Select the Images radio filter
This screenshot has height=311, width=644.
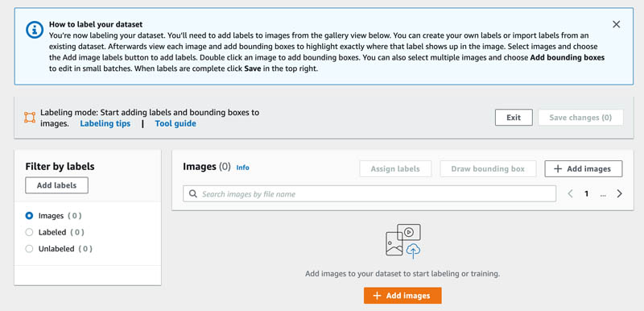[29, 216]
